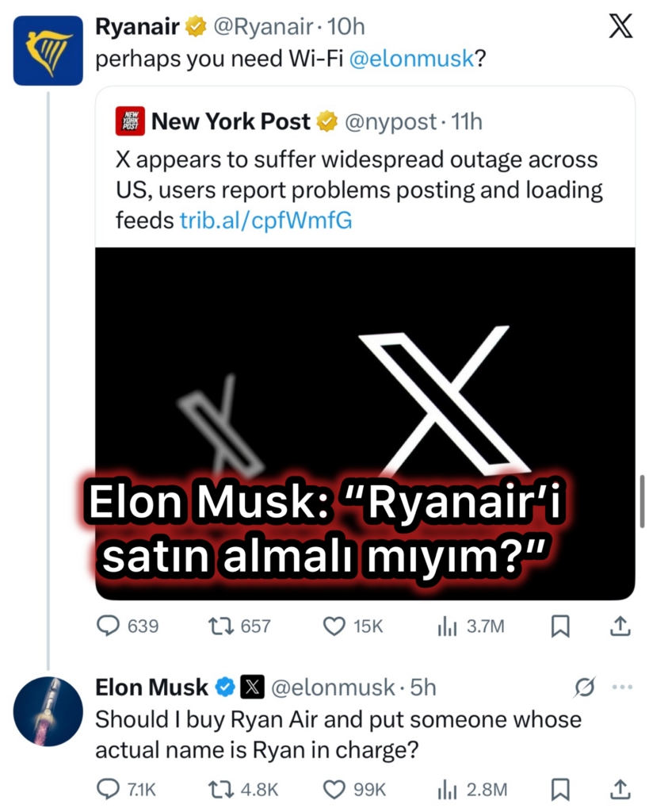
Task: Like Elon Musk's tweet
Action: (334, 789)
